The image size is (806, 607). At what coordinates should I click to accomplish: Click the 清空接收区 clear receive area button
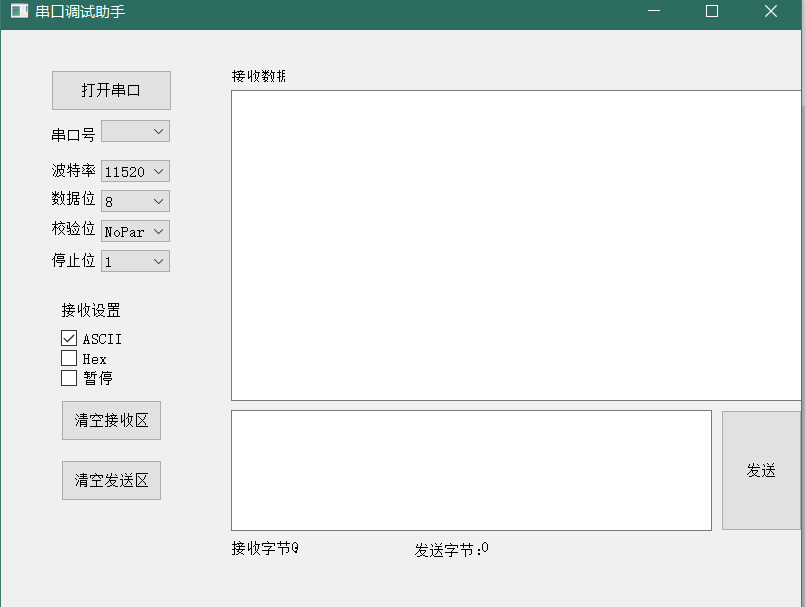click(111, 420)
